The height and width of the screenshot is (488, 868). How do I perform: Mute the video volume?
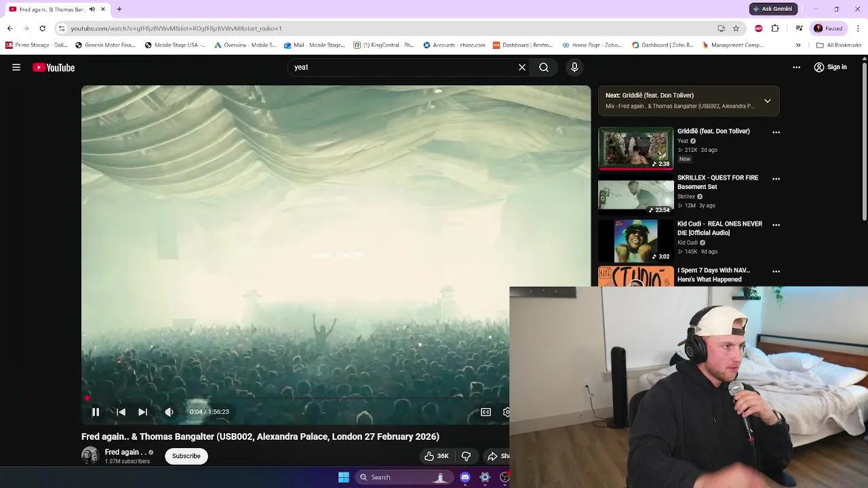(169, 411)
